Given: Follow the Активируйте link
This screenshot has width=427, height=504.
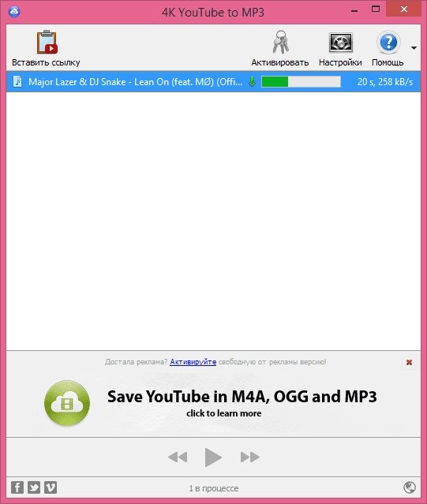Looking at the screenshot, I should pyautogui.click(x=193, y=362).
